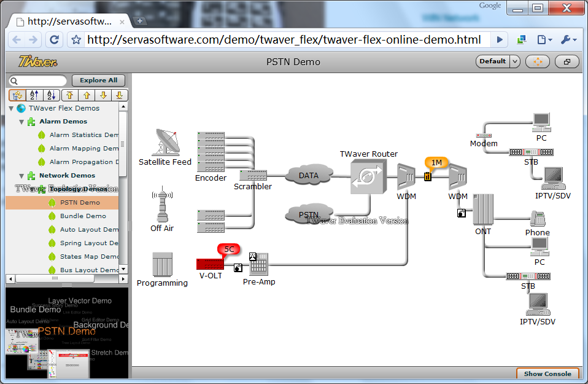The image size is (588, 384).
Task: Open the browser wrench settings menu
Action: tap(569, 39)
